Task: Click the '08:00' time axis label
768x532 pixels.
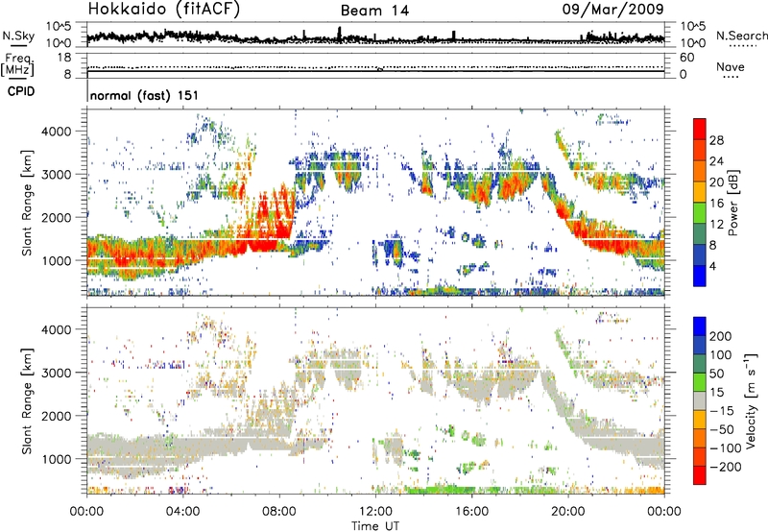Action: click(279, 512)
